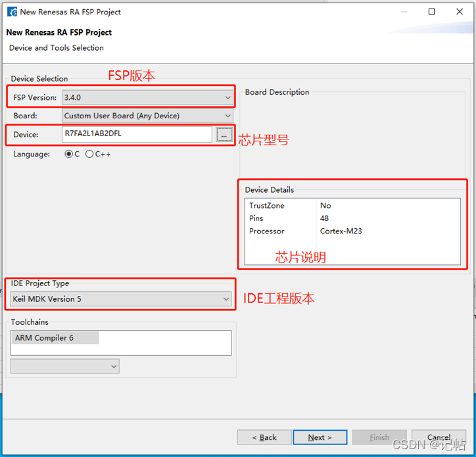Screen dimensions: 476x457
Task: Go back with the Back button
Action: [264, 437]
